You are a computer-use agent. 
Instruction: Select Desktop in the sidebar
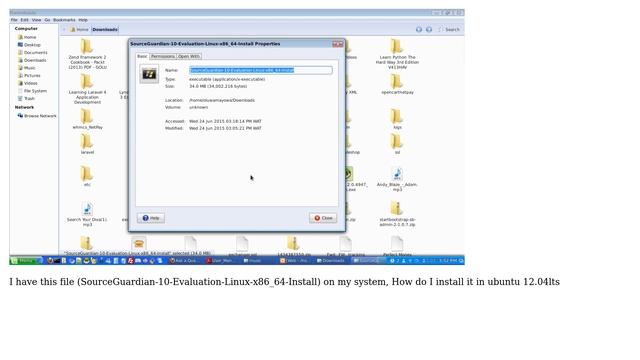click(29, 45)
